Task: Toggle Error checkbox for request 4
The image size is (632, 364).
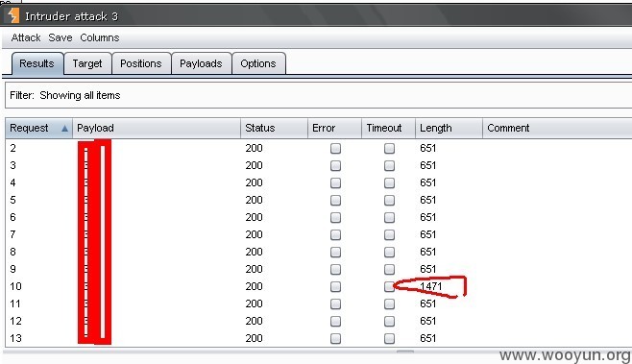Action: pos(335,183)
